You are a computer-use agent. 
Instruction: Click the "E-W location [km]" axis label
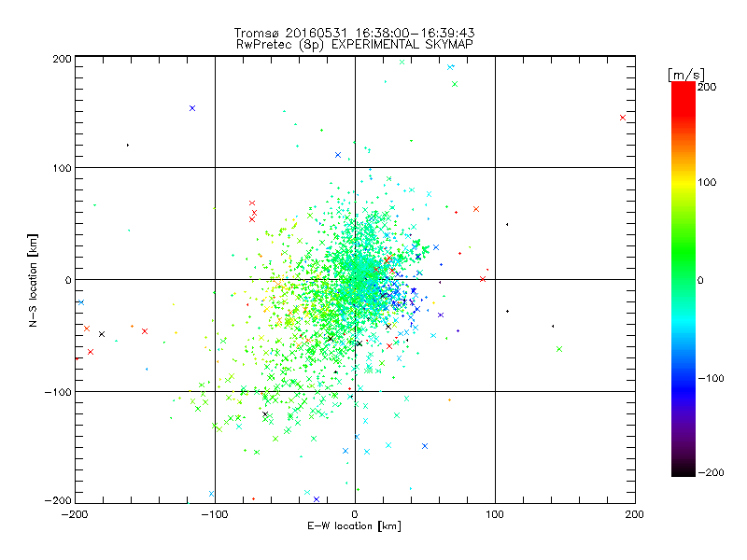point(355,526)
